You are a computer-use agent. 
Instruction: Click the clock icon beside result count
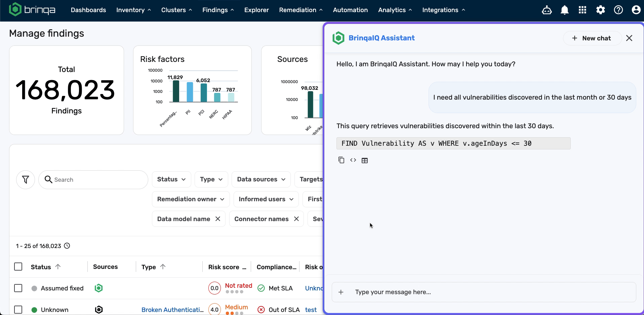tap(67, 246)
